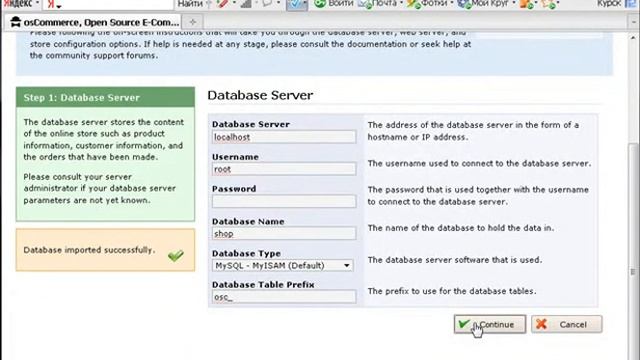Click text 'The prefix to use for the database tables.'
This screenshot has height=360, width=640.
(x=452, y=291)
